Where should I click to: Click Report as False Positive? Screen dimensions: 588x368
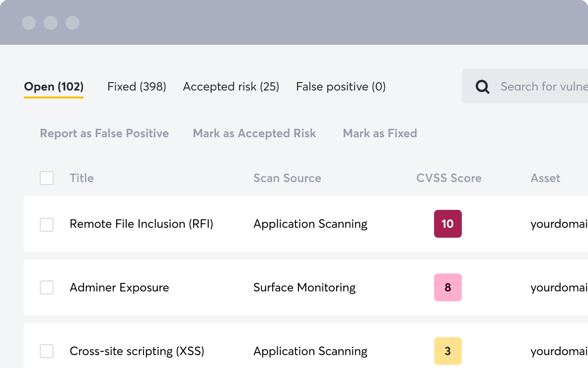click(104, 133)
